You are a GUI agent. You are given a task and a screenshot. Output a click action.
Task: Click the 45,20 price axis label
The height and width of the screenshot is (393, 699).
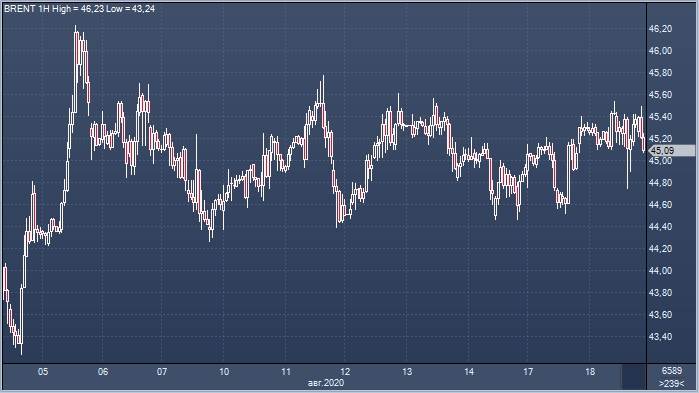pos(660,139)
